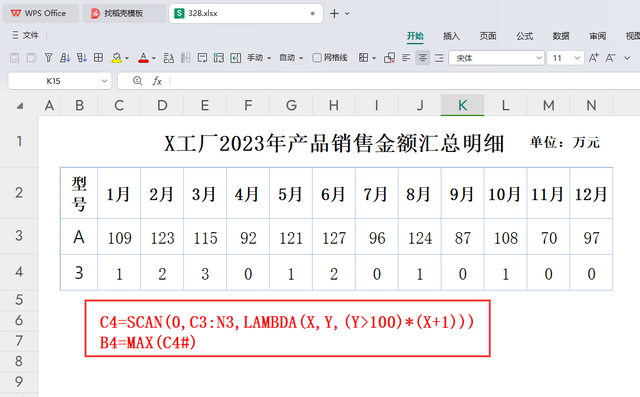640x397 pixels.
Task: Click the zoom magnifier icon in formula bar
Action: click(138, 81)
